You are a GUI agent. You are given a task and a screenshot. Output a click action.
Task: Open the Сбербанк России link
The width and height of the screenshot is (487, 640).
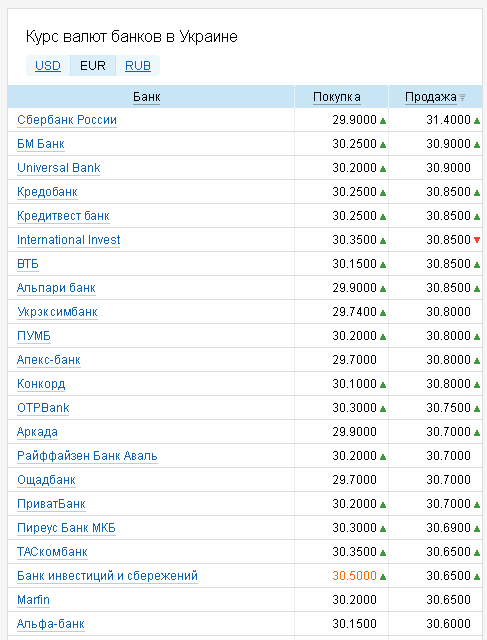point(67,120)
